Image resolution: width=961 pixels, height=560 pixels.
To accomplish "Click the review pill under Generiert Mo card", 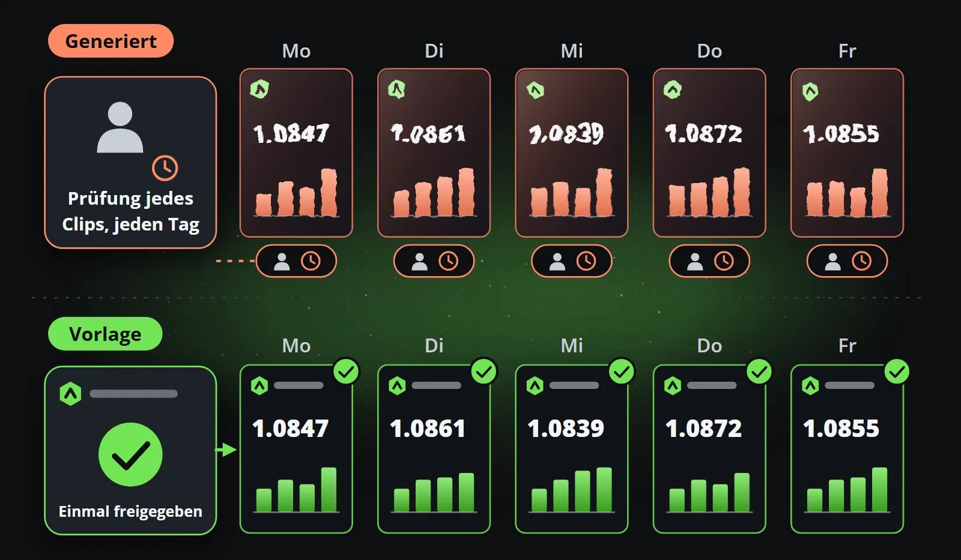I will click(296, 261).
